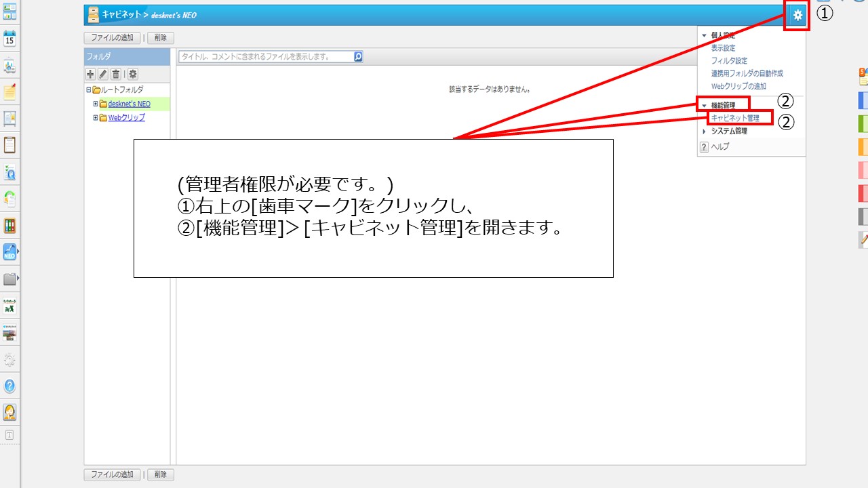Click the add folder plus icon
868x488 pixels.
coord(90,74)
